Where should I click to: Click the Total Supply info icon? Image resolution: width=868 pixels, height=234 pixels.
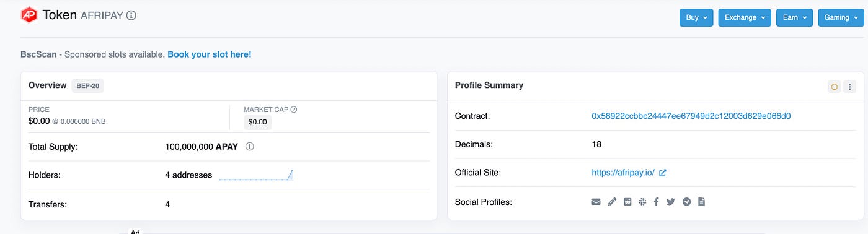coord(250,147)
